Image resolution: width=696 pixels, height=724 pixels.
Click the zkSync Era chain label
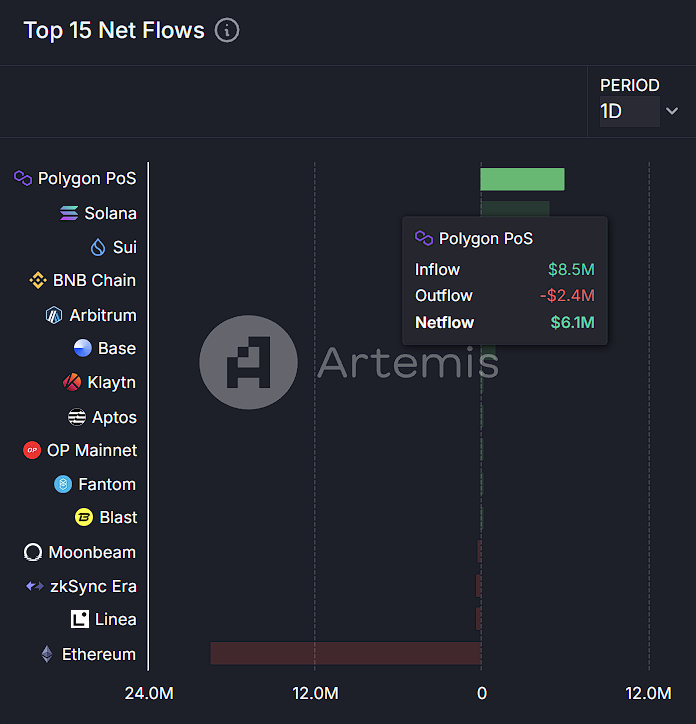[93, 586]
